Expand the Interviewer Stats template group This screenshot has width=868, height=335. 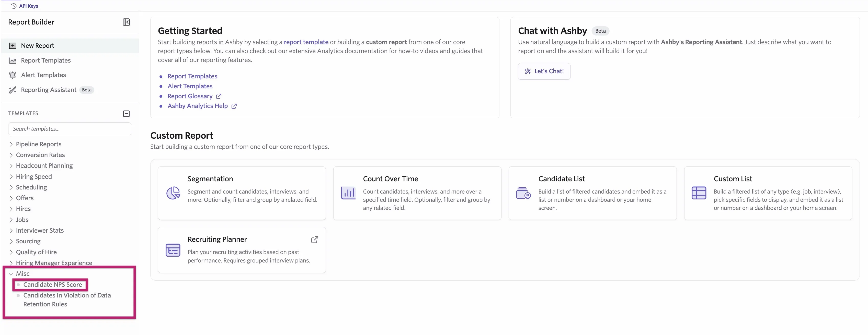click(x=11, y=231)
